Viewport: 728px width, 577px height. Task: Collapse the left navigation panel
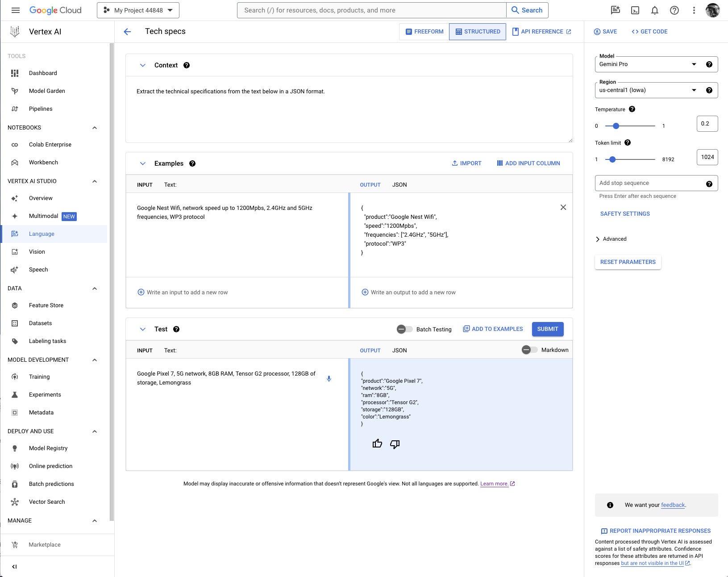coord(14,567)
